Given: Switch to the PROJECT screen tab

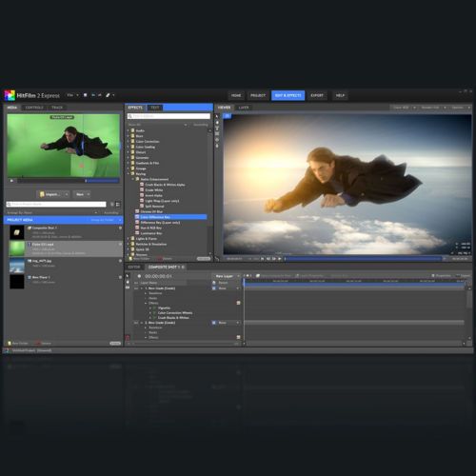Looking at the screenshot, I should pyautogui.click(x=258, y=95).
